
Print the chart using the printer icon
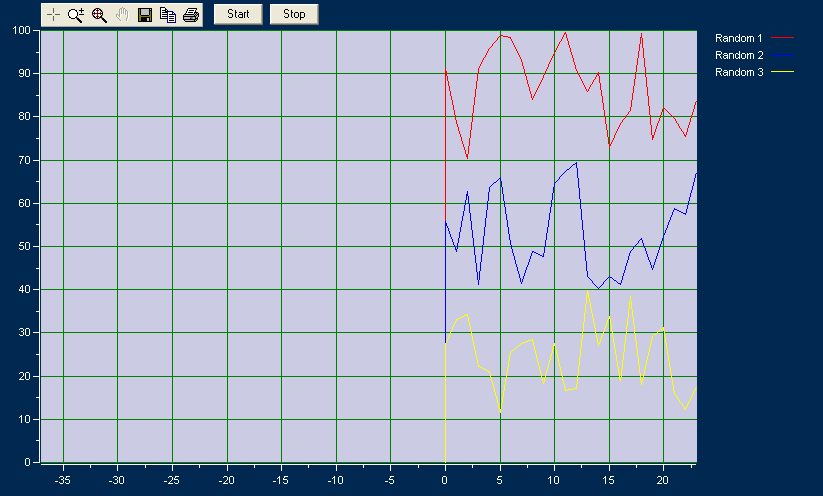coord(191,15)
